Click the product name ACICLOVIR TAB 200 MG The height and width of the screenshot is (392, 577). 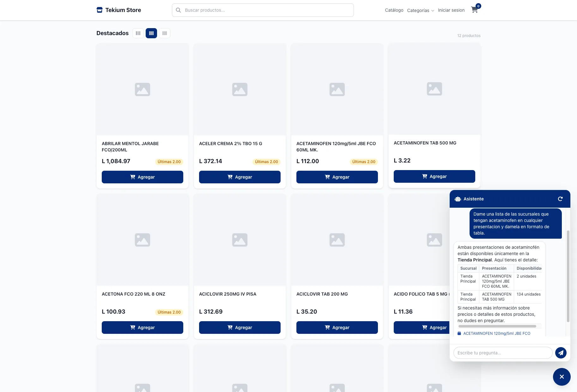click(322, 294)
